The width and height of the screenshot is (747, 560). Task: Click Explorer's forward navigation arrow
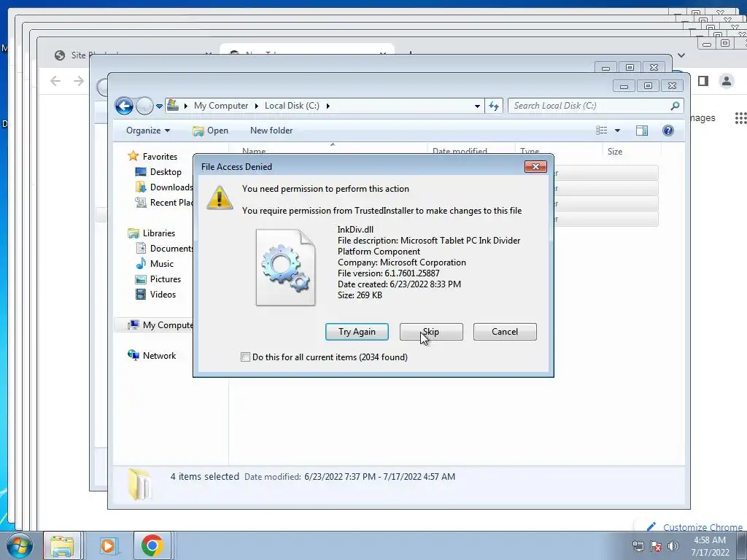tap(144, 106)
